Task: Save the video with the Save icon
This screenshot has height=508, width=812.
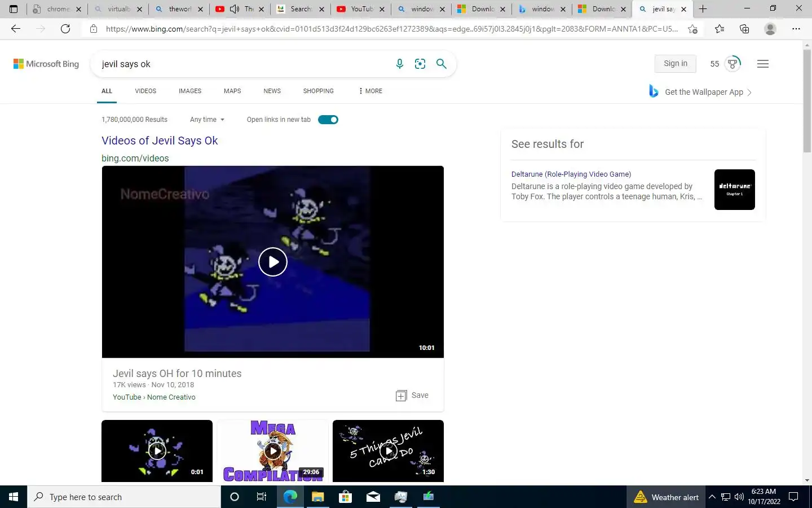Action: 412,395
